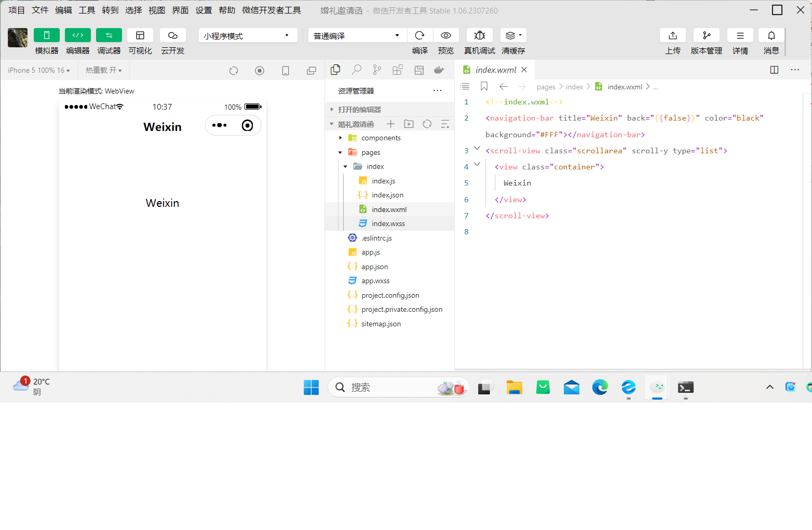
Task: Open the extensions view icon
Action: point(398,70)
